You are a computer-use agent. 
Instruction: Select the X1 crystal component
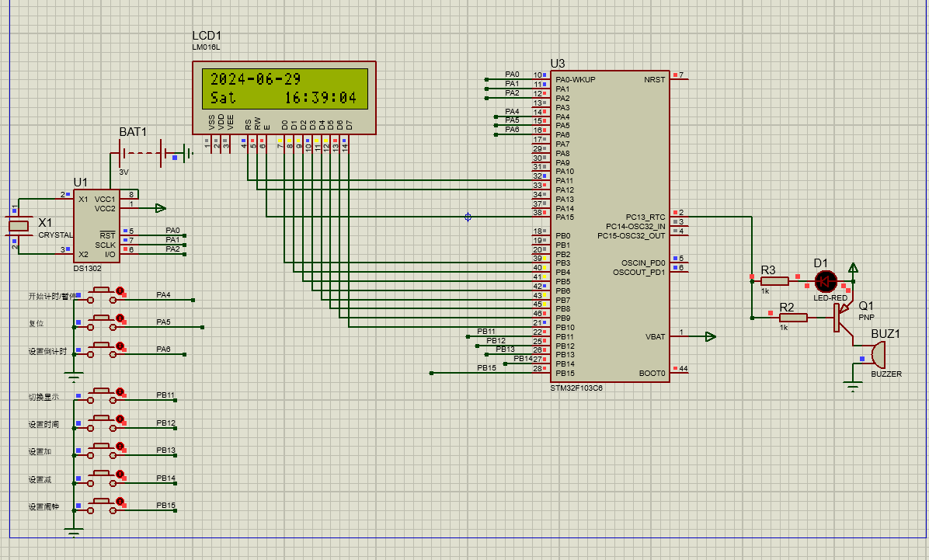click(x=18, y=226)
